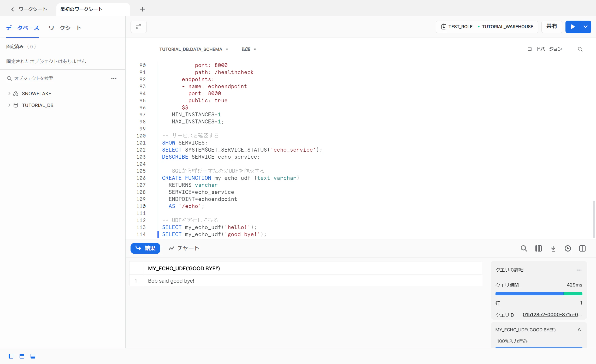Screen dimensions: 596x364
Task: Open the filter settings icon
Action: pyautogui.click(x=139, y=27)
